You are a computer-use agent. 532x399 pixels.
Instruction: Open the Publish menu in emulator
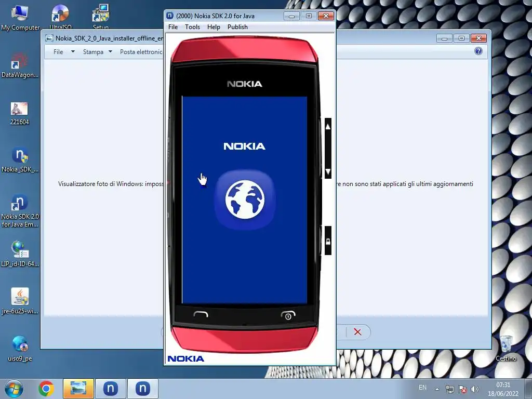237,27
